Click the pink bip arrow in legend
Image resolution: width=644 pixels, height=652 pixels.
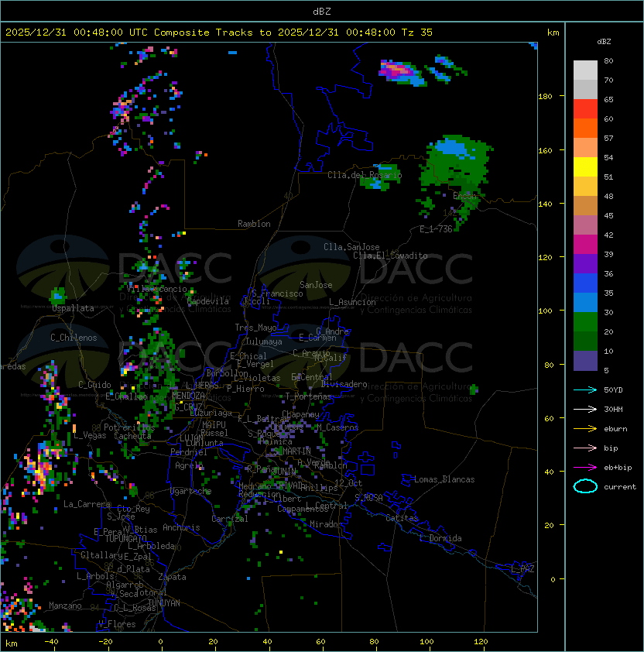tap(585, 448)
